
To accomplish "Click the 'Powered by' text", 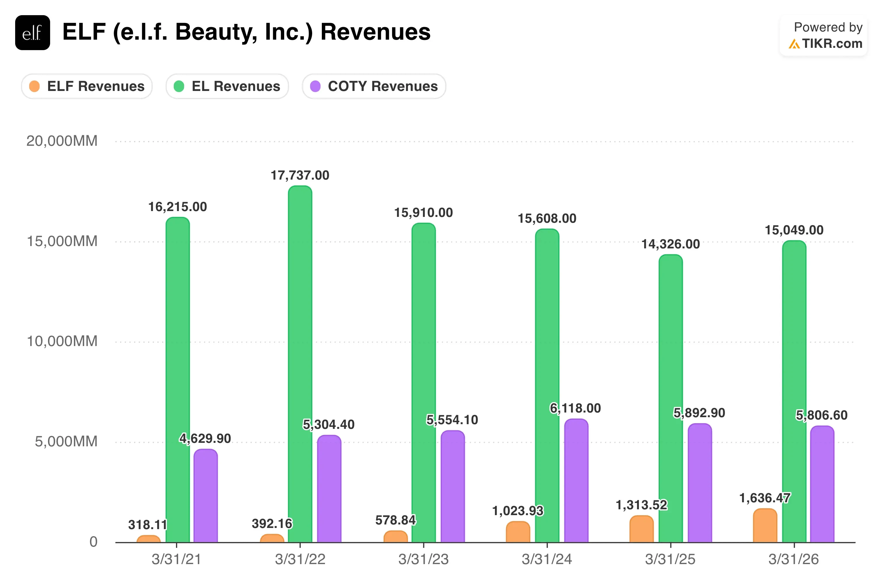I will tap(828, 27).
